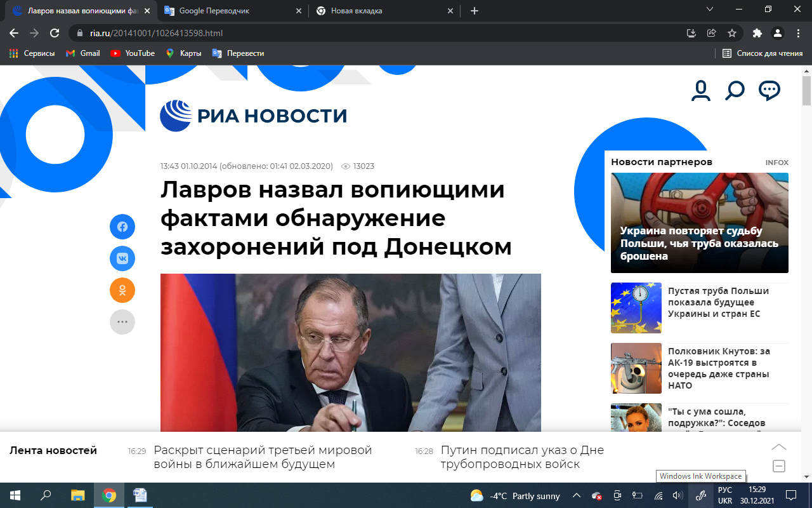Screen dimensions: 812x508
Task: Reload the page
Action: coord(55,33)
